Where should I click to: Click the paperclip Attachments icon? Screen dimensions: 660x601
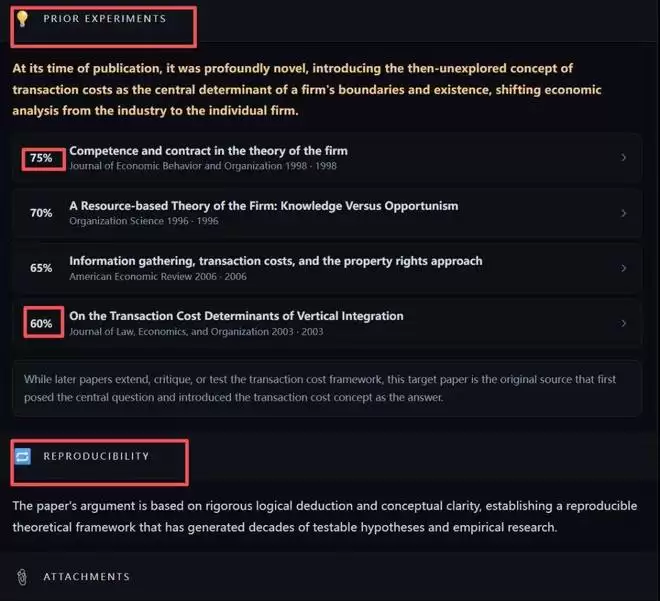click(22, 577)
